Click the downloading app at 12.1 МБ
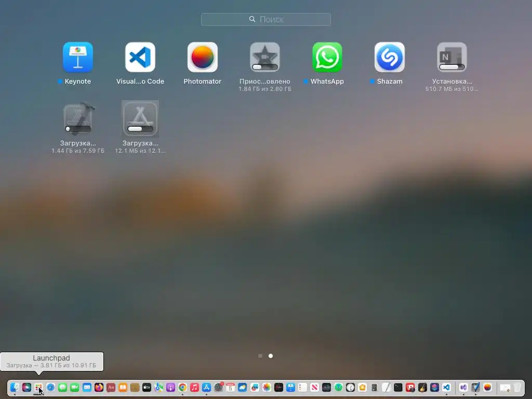This screenshot has width=532, height=399. pyautogui.click(x=140, y=119)
